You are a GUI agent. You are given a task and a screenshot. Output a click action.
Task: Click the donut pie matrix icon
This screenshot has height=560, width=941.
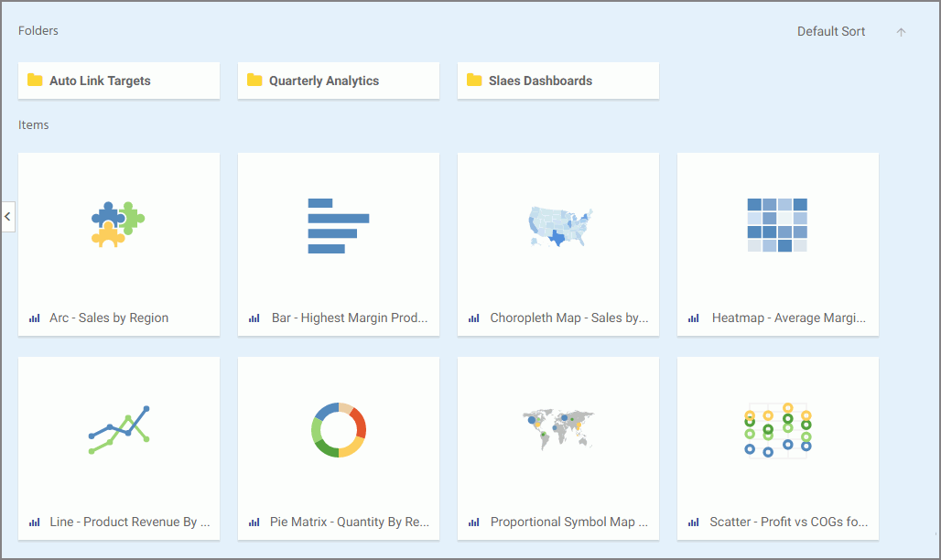pyautogui.click(x=339, y=429)
